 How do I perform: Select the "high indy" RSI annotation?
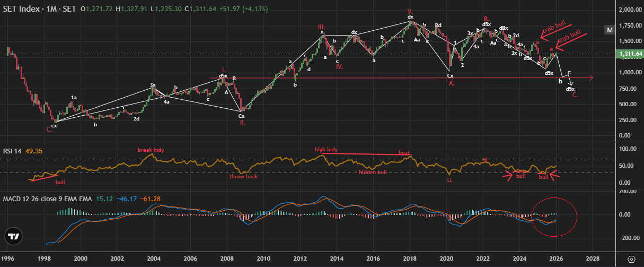pos(327,150)
